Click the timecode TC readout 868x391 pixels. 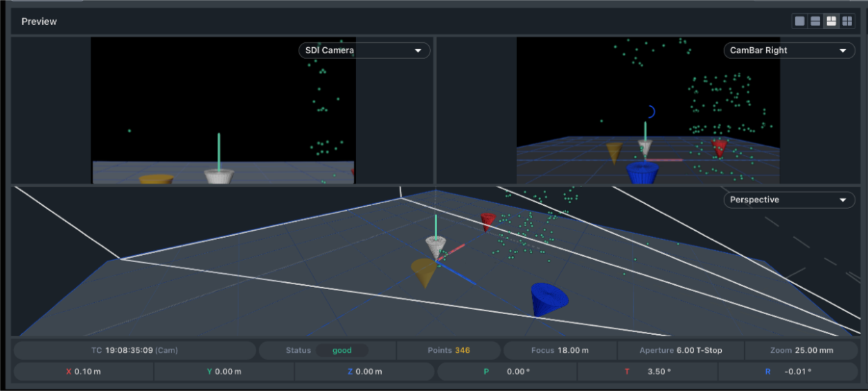point(135,350)
